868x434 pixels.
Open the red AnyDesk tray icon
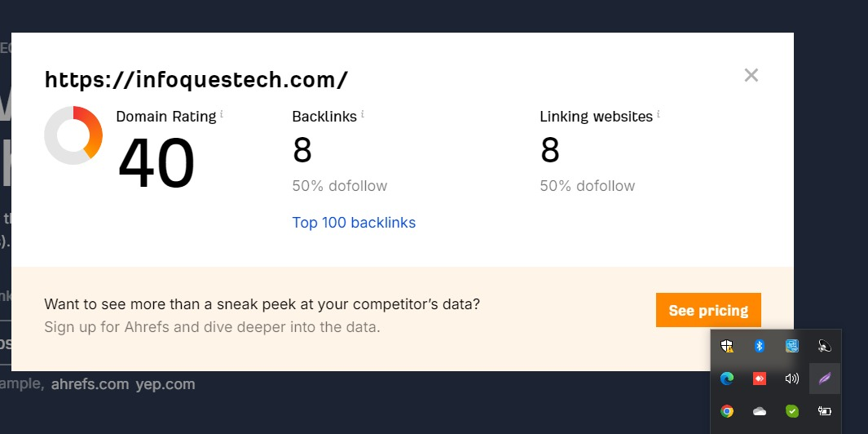coord(760,379)
